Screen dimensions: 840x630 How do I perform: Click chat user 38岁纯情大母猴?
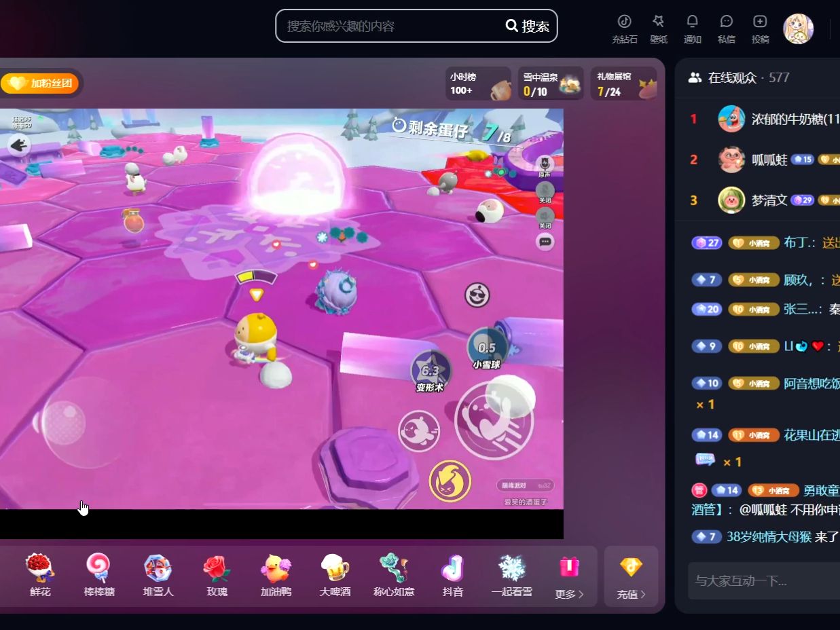click(768, 537)
